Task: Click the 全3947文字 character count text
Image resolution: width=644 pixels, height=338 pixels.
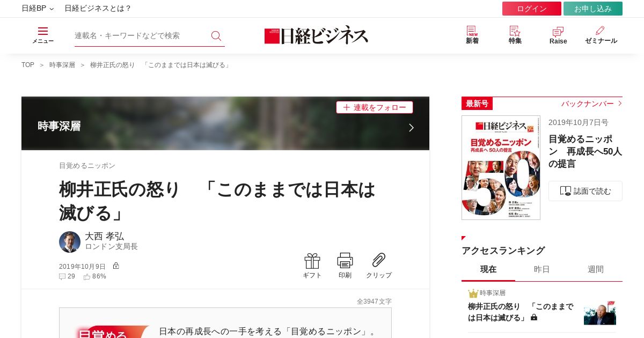Action: (374, 302)
